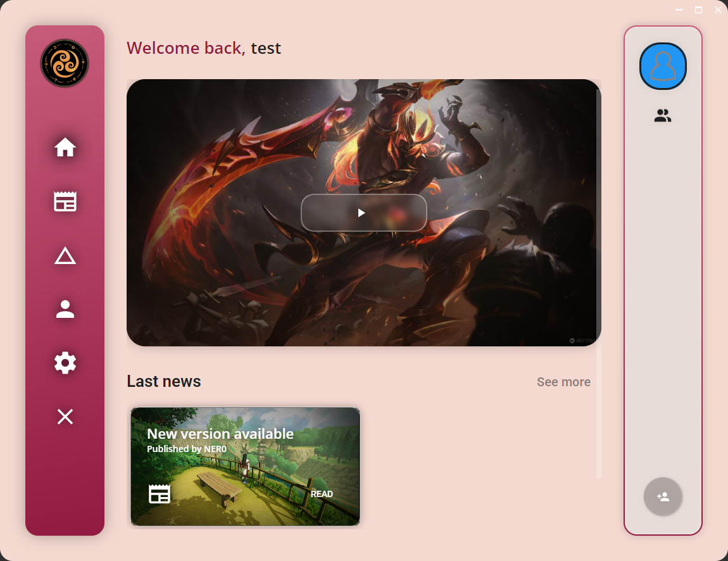Viewport: 728px width, 561px height.
Task: Open Settings gear in sidebar
Action: 65,363
